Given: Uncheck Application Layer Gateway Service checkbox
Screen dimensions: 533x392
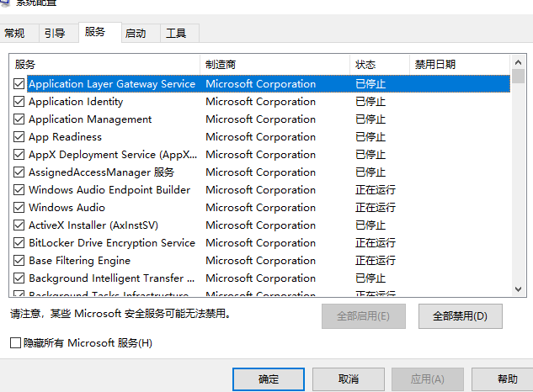Looking at the screenshot, I should 19,84.
